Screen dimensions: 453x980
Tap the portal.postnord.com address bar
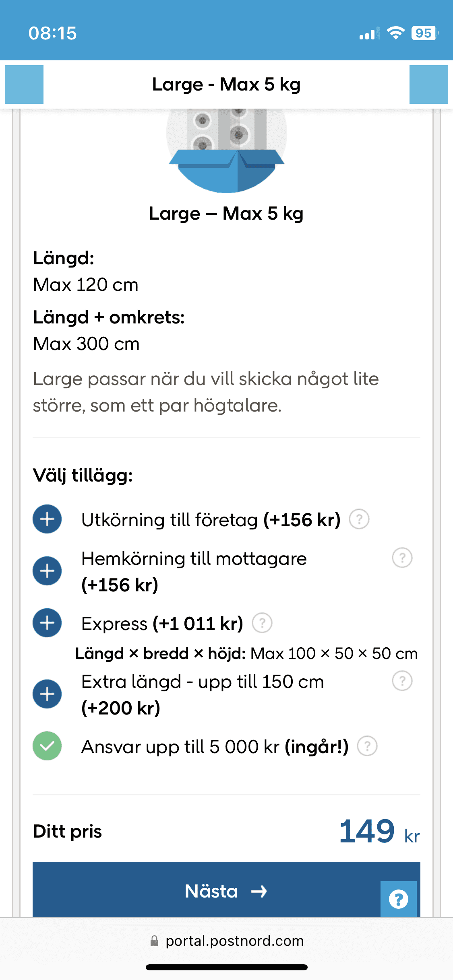[x=227, y=941]
